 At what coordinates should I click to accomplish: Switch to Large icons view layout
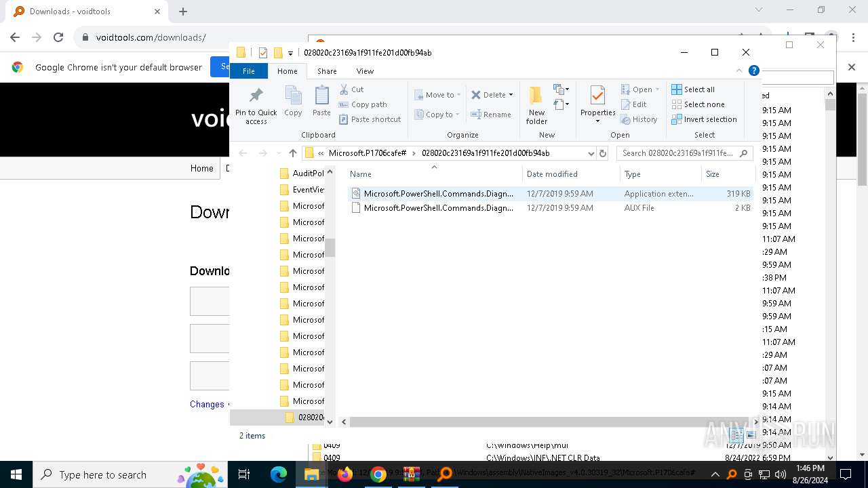coord(750,436)
